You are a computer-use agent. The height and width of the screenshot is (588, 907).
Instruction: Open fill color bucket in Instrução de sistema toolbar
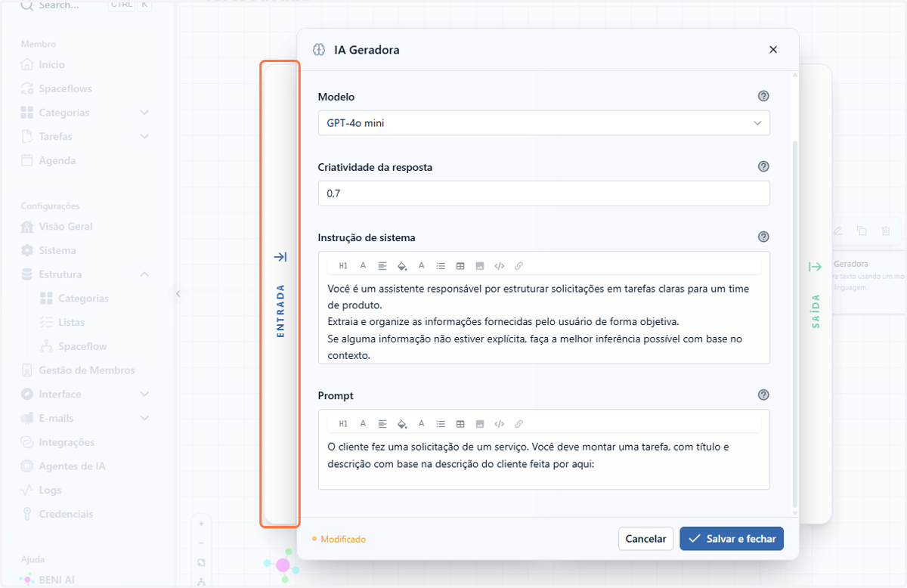[402, 266]
